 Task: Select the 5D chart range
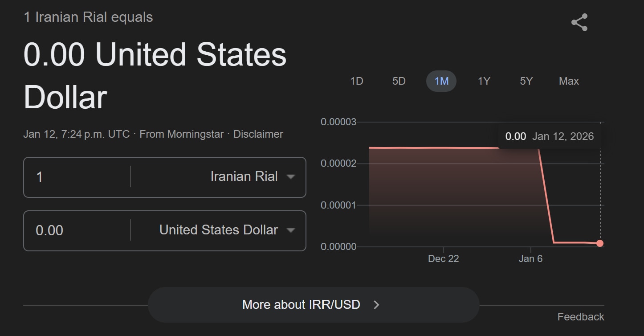399,81
